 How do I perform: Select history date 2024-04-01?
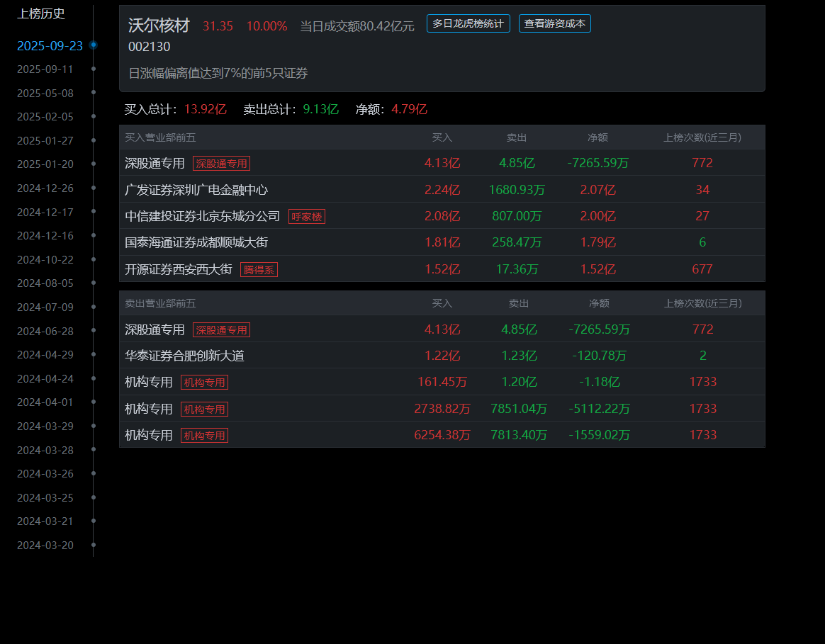[45, 402]
